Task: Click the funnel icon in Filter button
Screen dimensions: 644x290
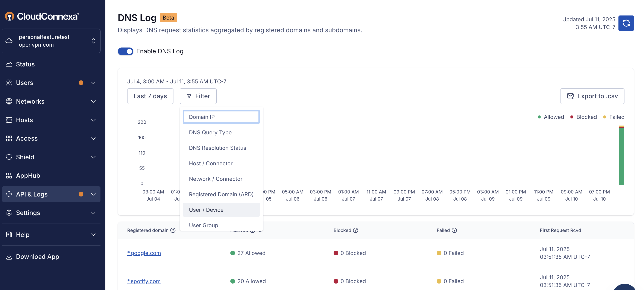Action: pyautogui.click(x=189, y=96)
